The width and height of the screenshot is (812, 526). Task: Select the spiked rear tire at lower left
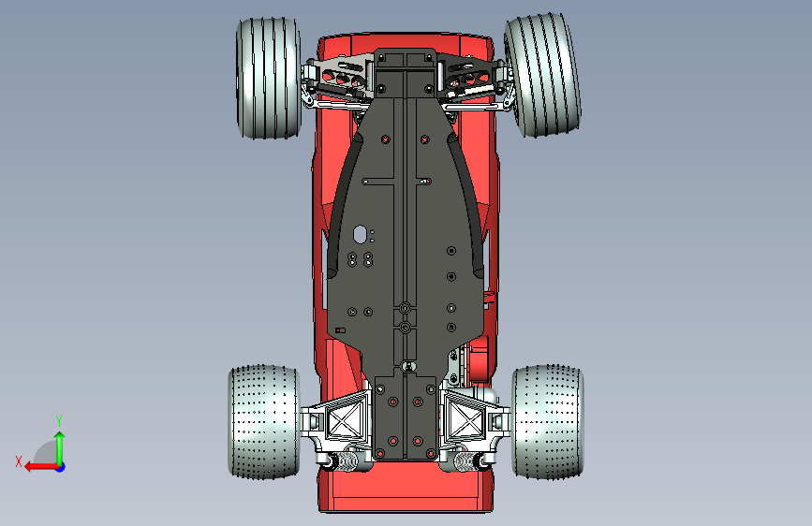point(263,421)
